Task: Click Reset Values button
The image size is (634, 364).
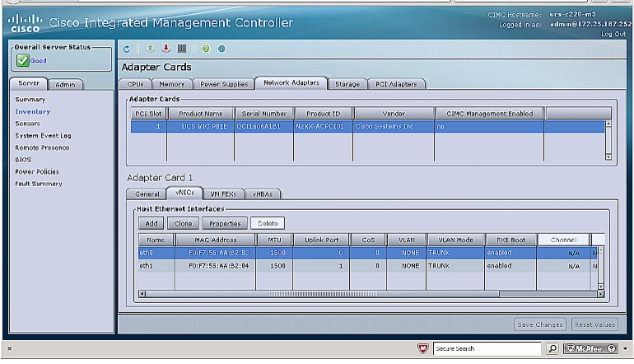Action: point(594,324)
